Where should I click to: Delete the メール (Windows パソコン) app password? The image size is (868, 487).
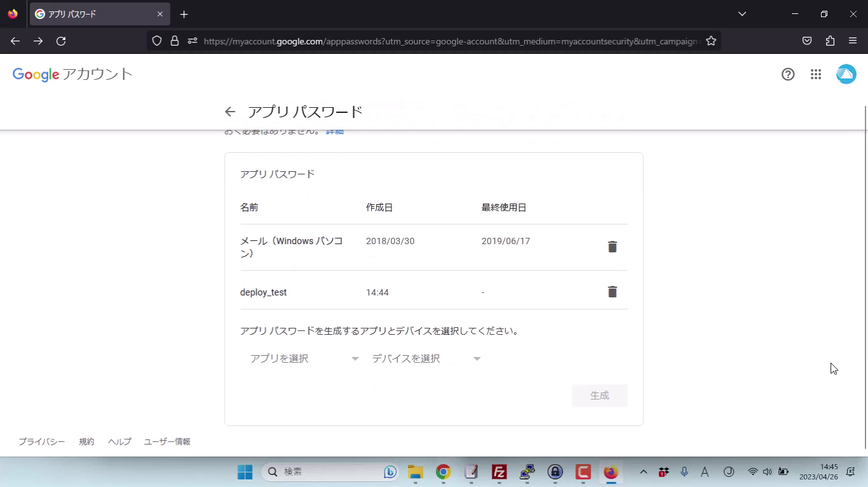point(612,247)
